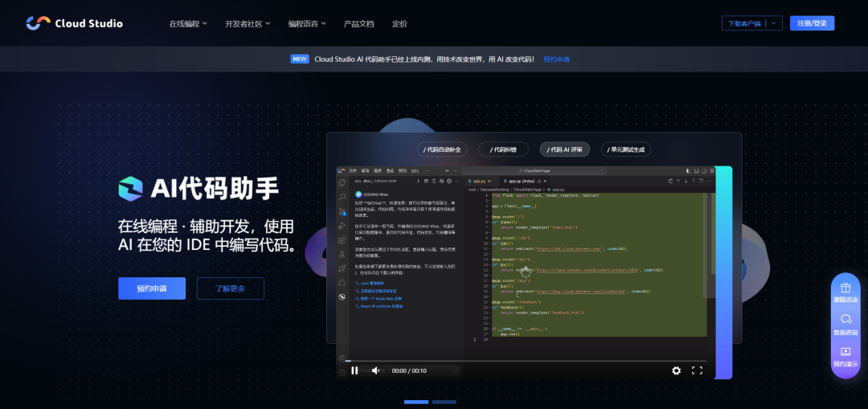Click the Explorer files icon in IDE preview
Screen dimensions: 868x409
click(342, 183)
